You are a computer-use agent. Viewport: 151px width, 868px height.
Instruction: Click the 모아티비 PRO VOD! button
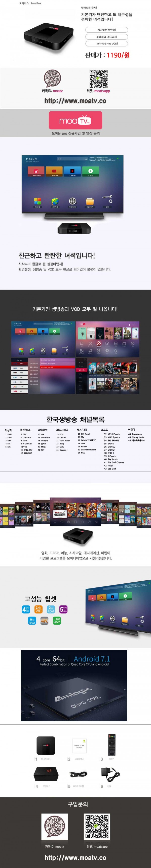(x=106, y=43)
